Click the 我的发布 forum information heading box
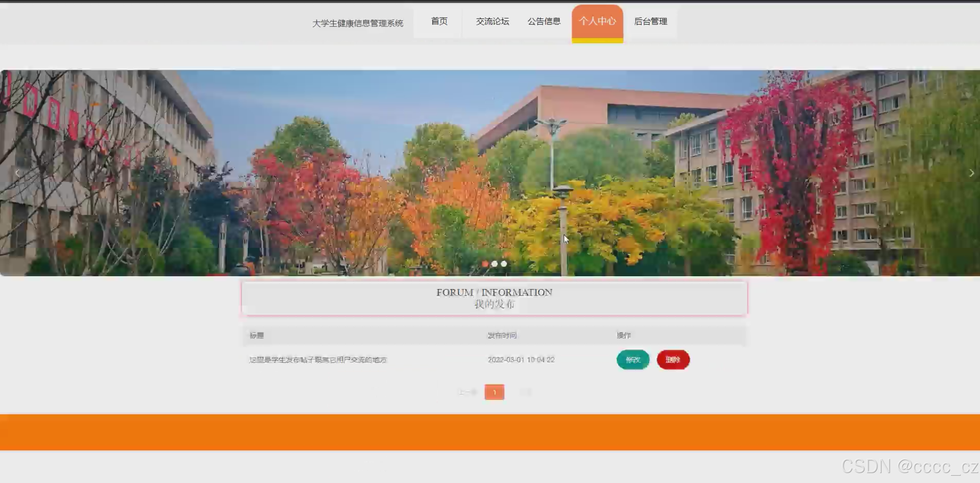The height and width of the screenshot is (483, 980). pos(494,299)
